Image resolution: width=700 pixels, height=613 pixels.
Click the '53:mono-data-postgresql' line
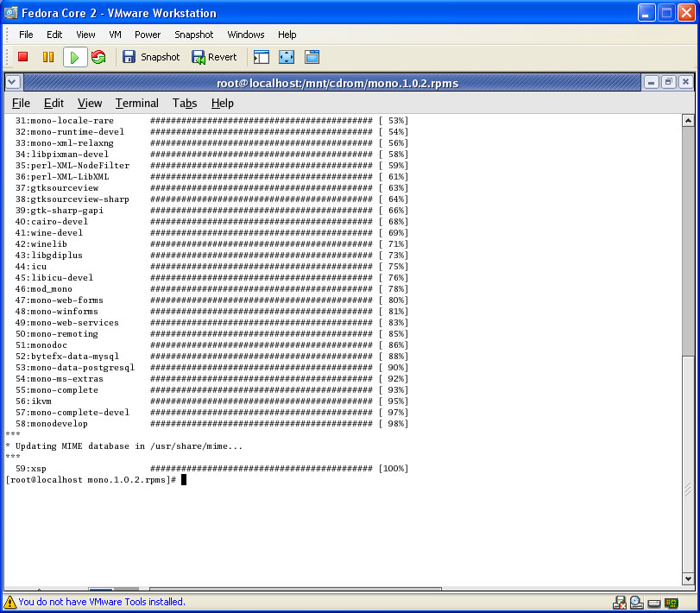click(x=212, y=368)
